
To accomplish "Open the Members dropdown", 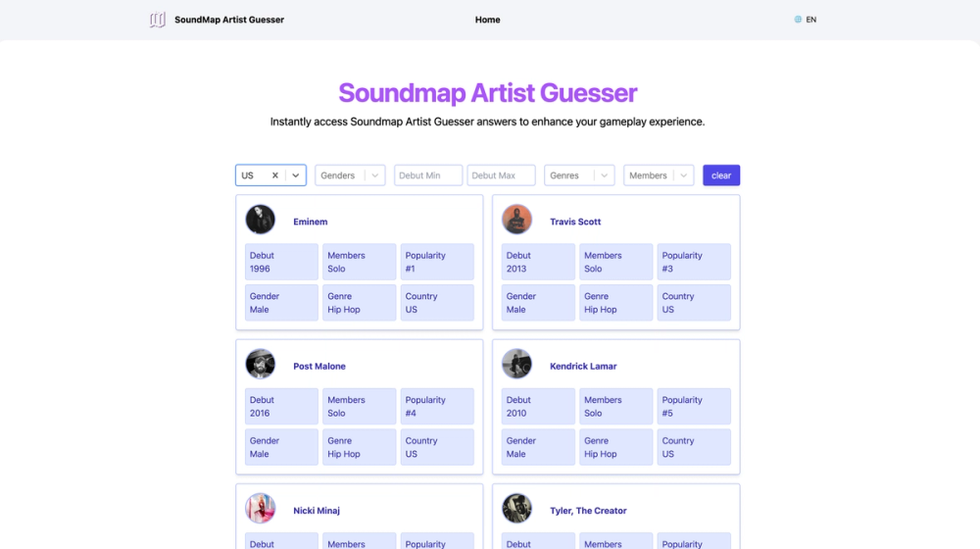I will tap(659, 175).
